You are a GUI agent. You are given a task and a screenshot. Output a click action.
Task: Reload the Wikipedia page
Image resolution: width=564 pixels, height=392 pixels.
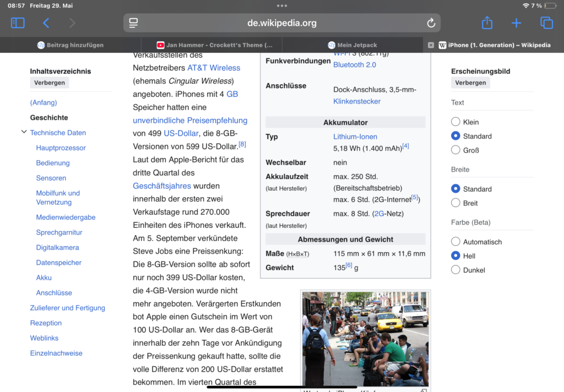tap(431, 23)
